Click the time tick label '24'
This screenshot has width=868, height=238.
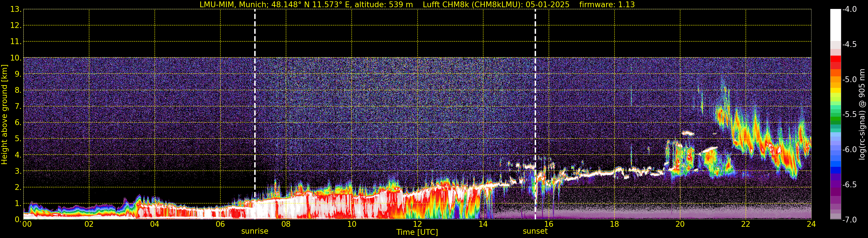[811, 224]
